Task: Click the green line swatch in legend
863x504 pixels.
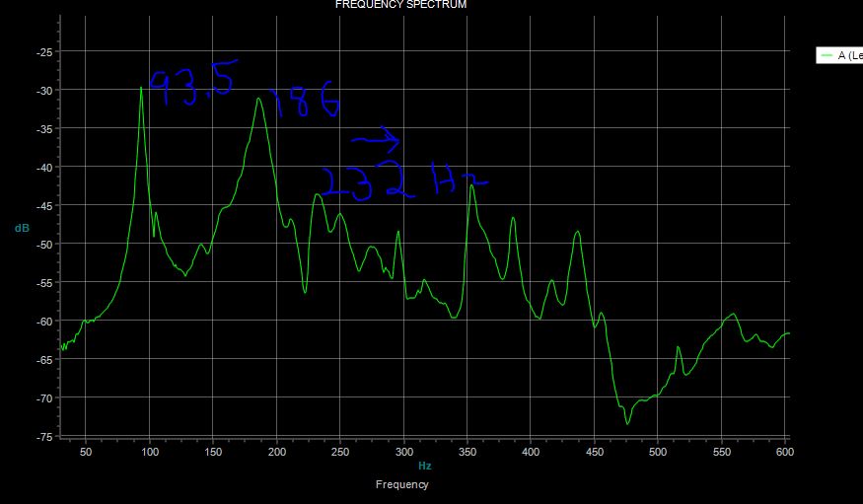Action: click(x=826, y=56)
